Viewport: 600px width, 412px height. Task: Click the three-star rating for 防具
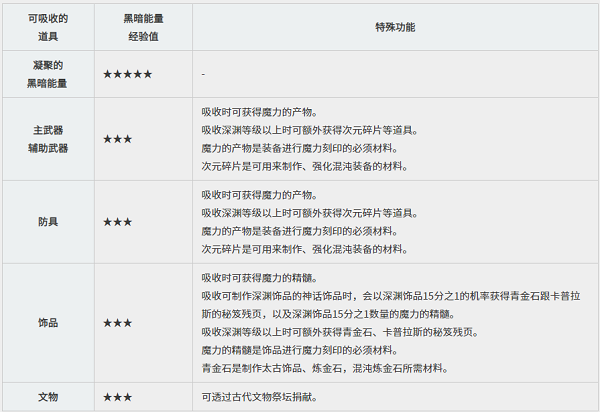[x=118, y=221]
